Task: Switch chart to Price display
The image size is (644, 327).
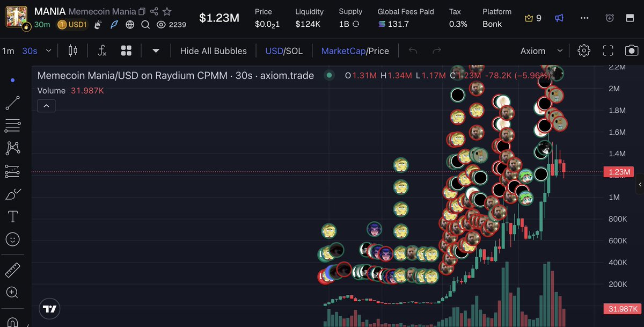Action: coord(379,51)
